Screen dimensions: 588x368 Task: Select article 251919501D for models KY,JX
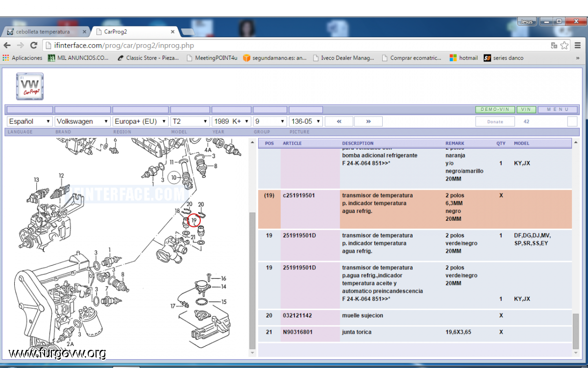(x=299, y=268)
